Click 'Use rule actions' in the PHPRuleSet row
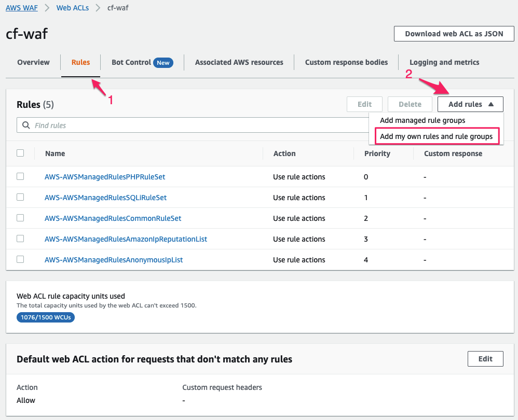 coord(299,177)
